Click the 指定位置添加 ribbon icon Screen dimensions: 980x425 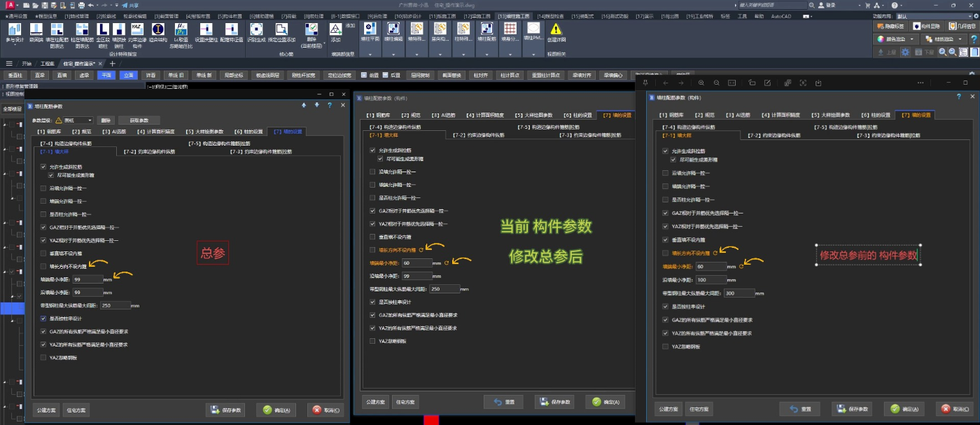[281, 29]
